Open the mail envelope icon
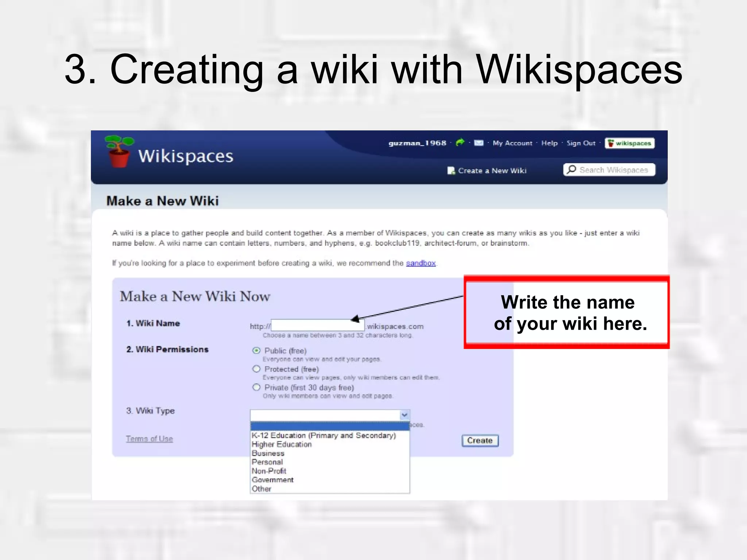747x560 pixels. 479,143
